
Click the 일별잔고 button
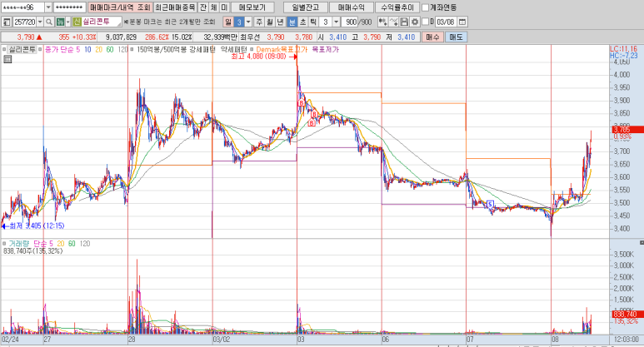point(306,7)
